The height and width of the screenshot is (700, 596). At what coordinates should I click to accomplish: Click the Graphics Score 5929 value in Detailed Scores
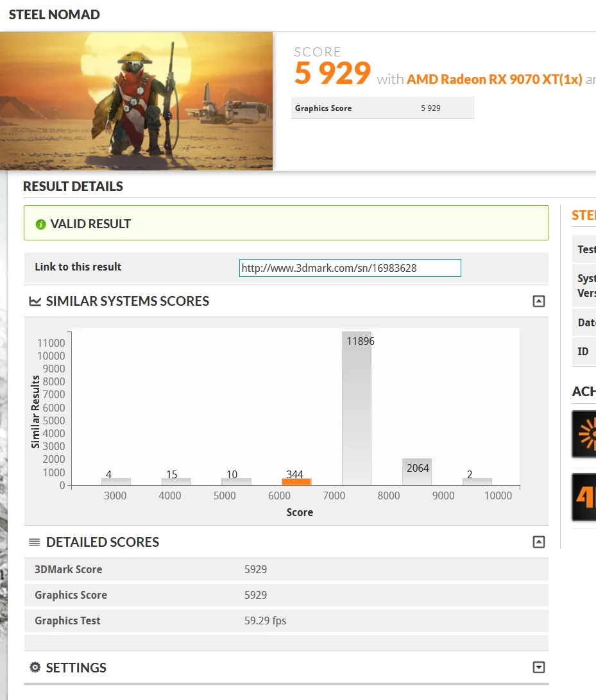(255, 595)
